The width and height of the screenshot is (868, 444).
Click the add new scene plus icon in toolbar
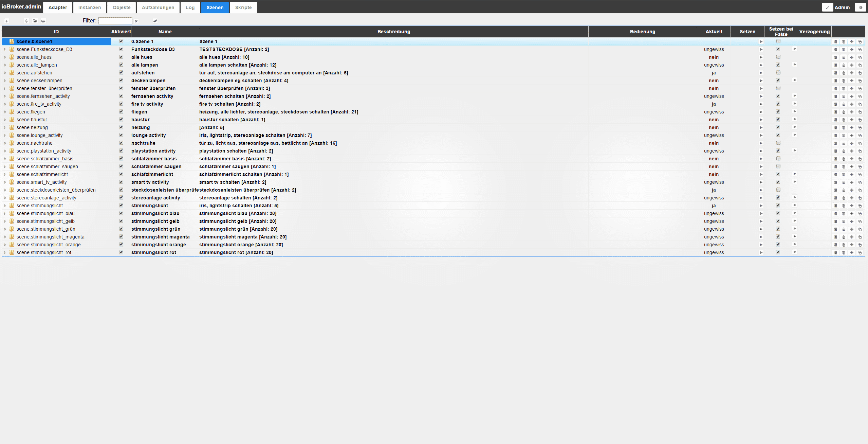(7, 21)
